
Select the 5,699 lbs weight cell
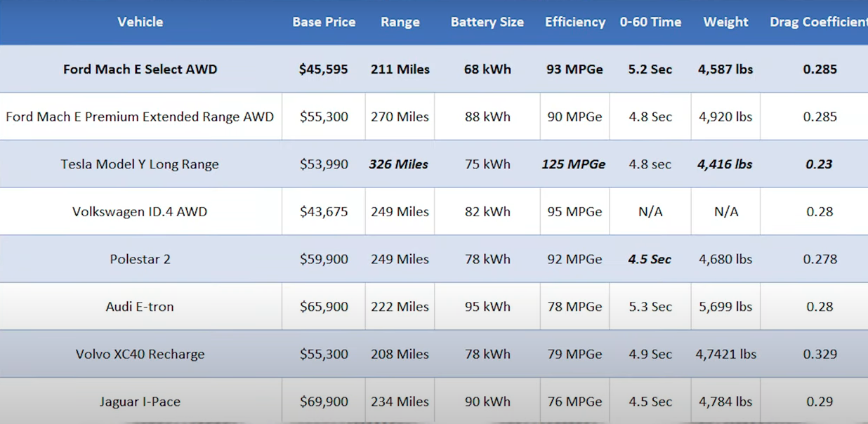(x=725, y=307)
